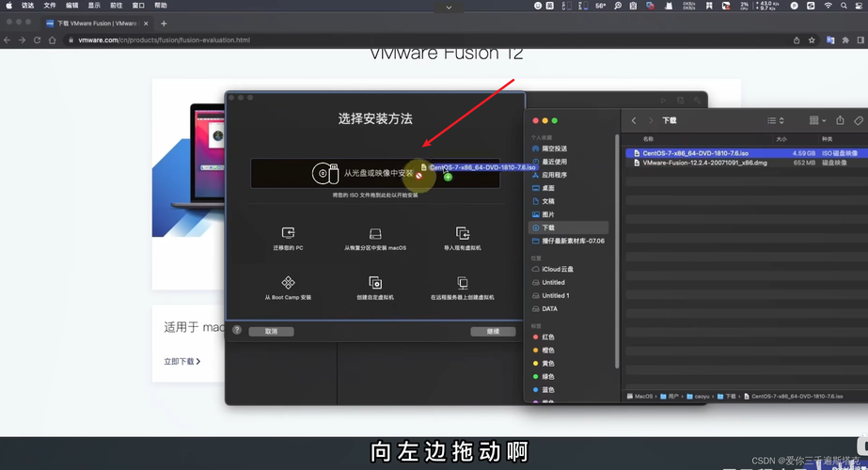
Task: Switch to 下载 VMware Fusion browser tab
Action: click(x=96, y=23)
